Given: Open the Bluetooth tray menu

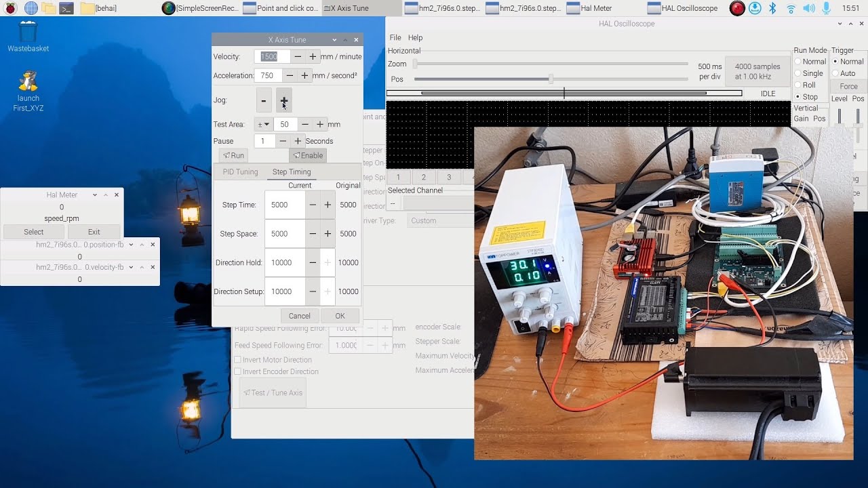Looking at the screenshot, I should pyautogui.click(x=772, y=8).
